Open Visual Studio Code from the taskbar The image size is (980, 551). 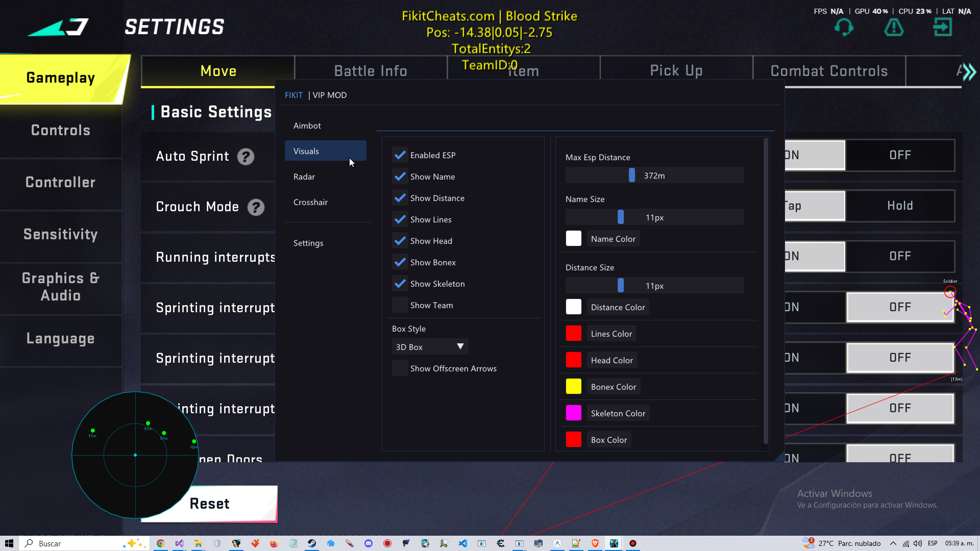pyautogui.click(x=462, y=543)
